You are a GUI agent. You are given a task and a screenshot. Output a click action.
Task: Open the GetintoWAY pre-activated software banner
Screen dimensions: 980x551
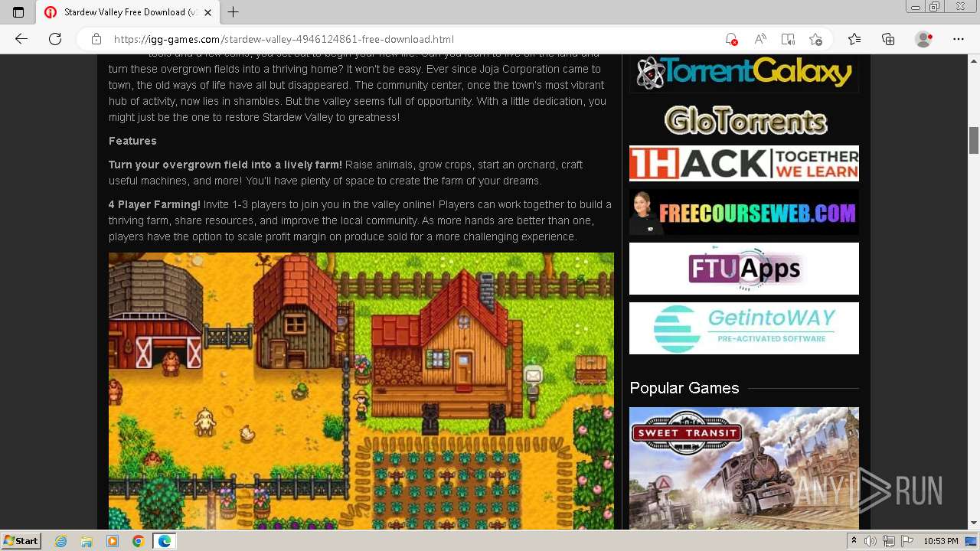(744, 328)
